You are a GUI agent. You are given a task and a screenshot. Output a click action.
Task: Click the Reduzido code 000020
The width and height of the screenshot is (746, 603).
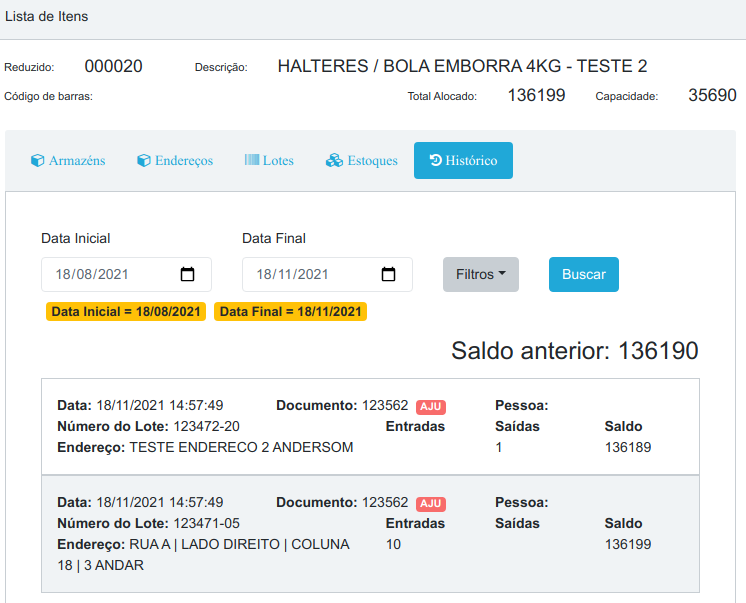point(114,66)
